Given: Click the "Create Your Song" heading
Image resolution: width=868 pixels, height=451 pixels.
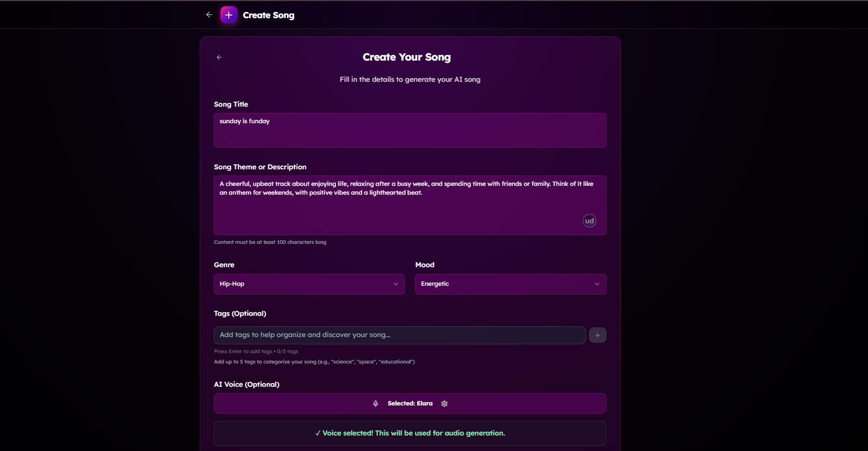Looking at the screenshot, I should 406,57.
